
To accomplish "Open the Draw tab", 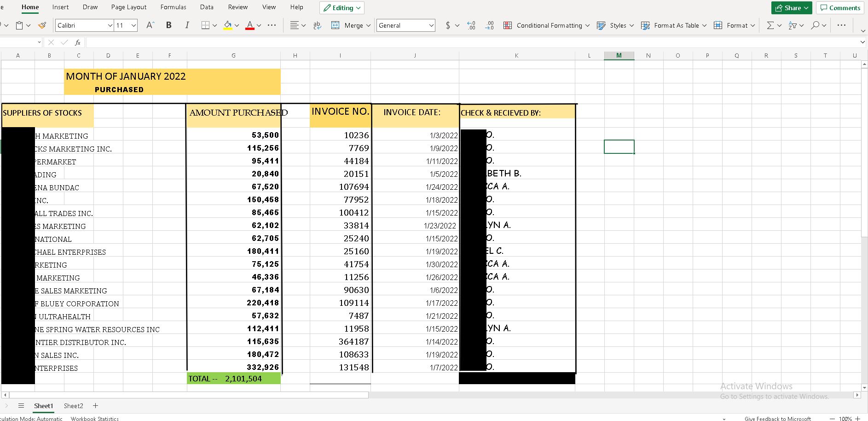I will point(90,7).
